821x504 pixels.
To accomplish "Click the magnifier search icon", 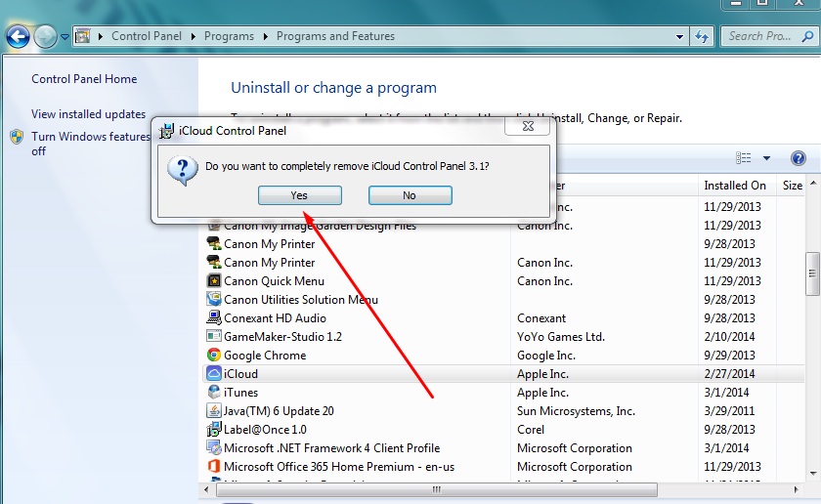I will [x=808, y=36].
